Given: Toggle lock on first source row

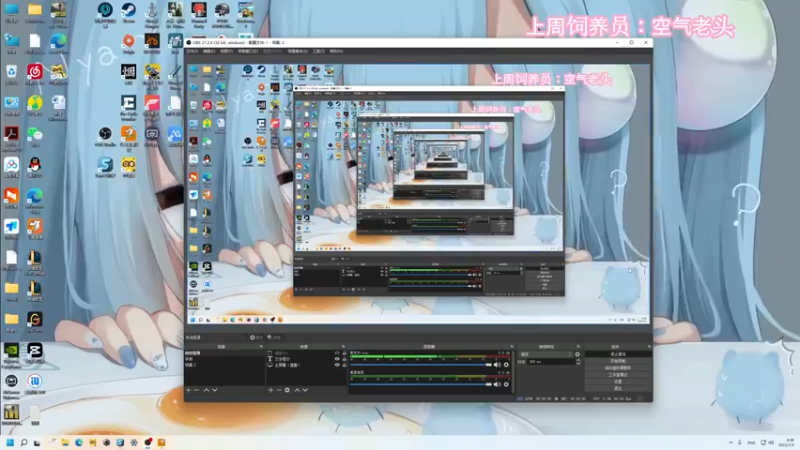Looking at the screenshot, I should coord(344,353).
